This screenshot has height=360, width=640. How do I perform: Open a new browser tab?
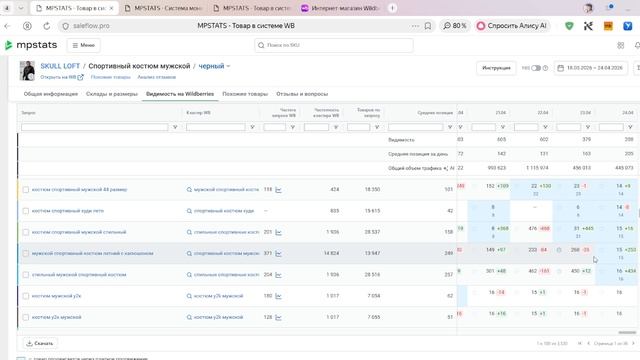392,8
